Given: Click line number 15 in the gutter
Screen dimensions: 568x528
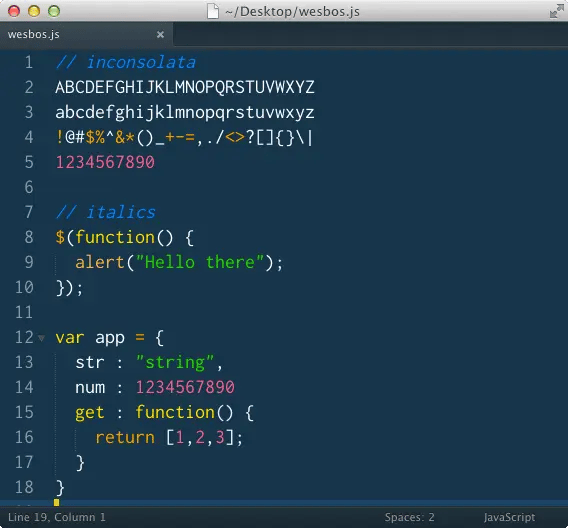Looking at the screenshot, I should (x=24, y=412).
